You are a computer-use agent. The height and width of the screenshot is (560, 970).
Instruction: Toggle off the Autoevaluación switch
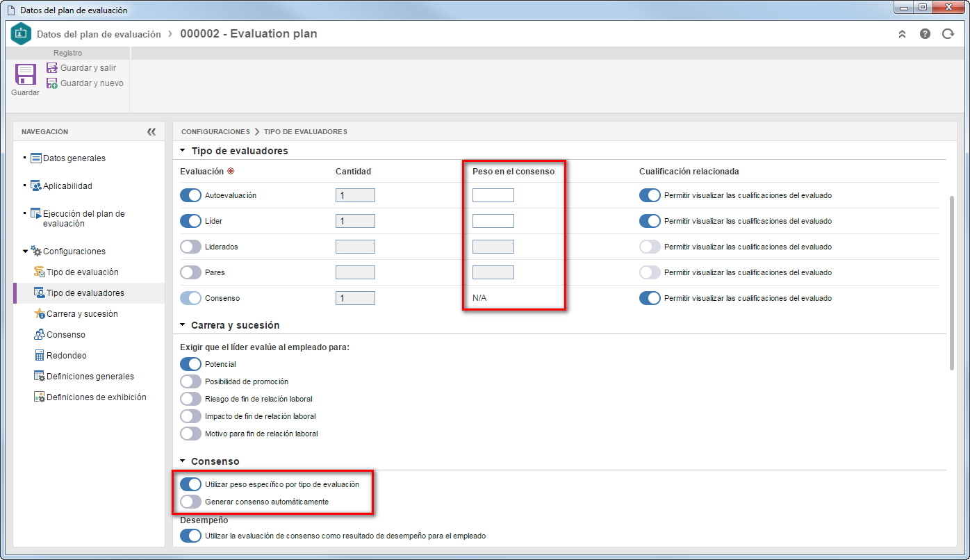[190, 195]
